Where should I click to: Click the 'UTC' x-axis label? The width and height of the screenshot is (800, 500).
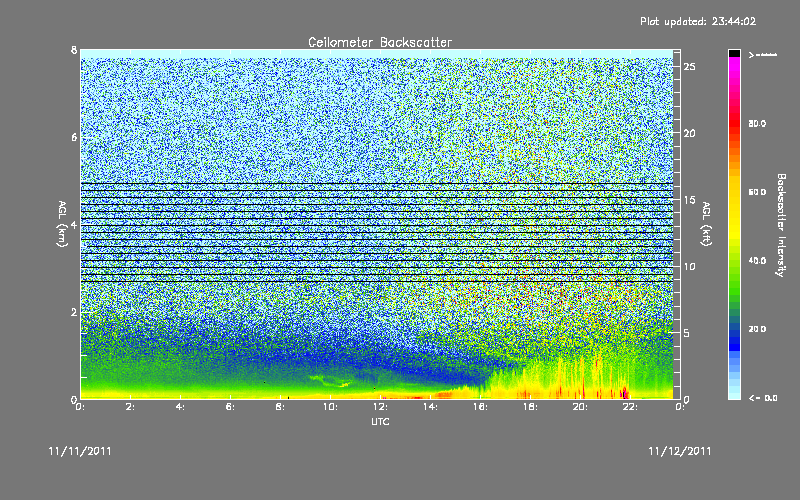click(x=380, y=421)
